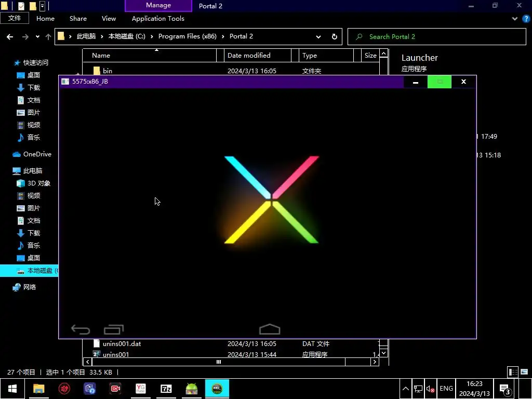This screenshot has width=532, height=399.
Task: Select 本地磁盘 drive in navigation pane
Action: pyautogui.click(x=29, y=270)
